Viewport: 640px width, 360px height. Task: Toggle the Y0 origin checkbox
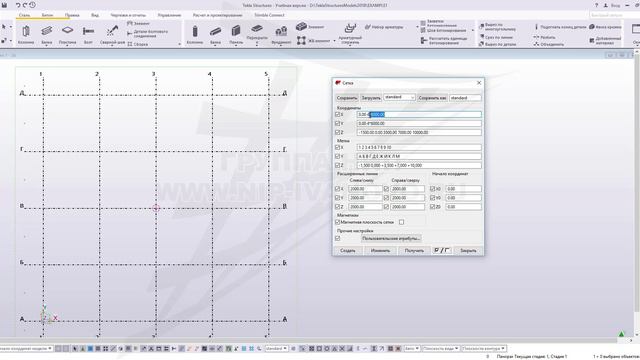(x=433, y=198)
